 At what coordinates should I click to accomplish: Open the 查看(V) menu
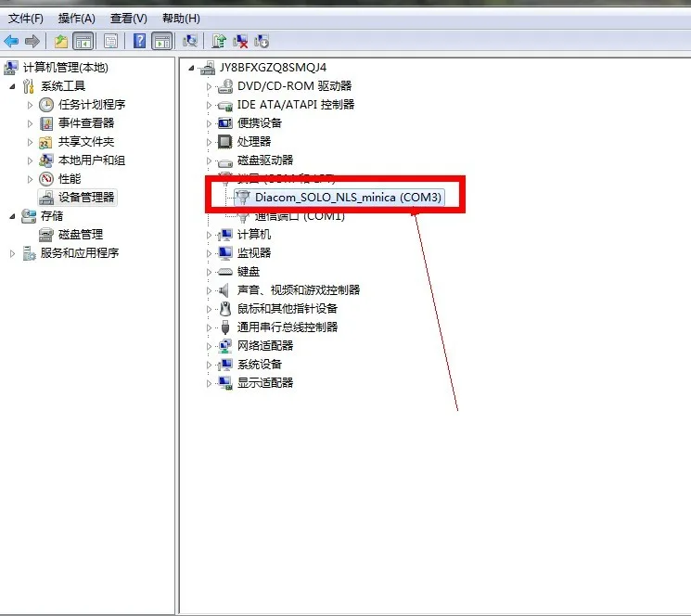(x=128, y=19)
